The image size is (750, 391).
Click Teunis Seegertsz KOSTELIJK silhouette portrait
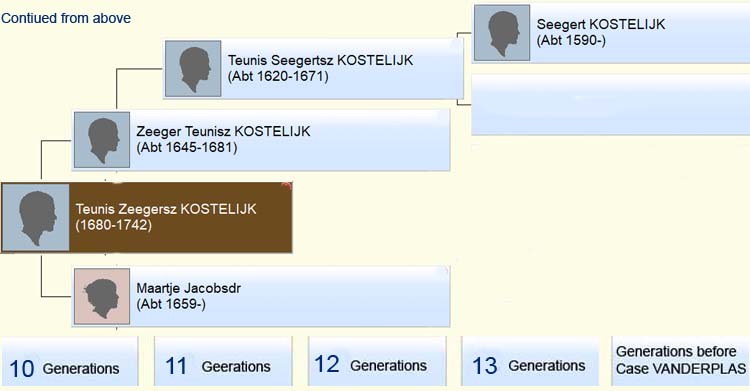(x=193, y=68)
